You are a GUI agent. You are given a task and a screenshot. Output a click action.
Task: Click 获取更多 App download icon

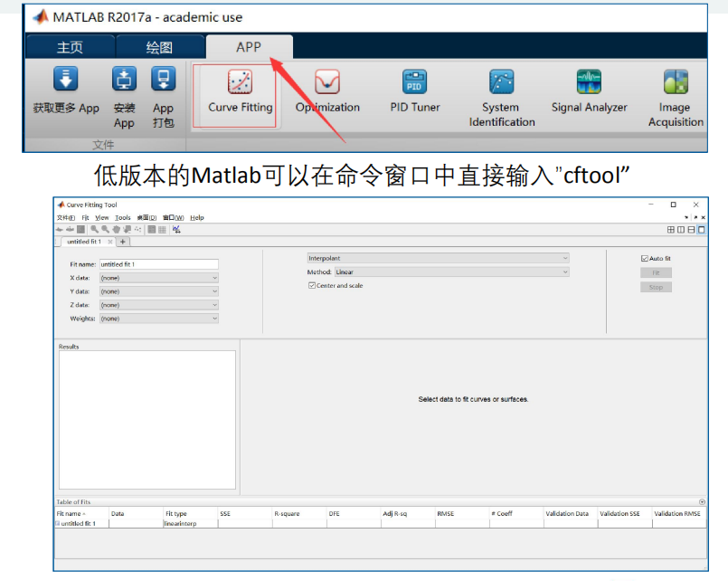65,79
